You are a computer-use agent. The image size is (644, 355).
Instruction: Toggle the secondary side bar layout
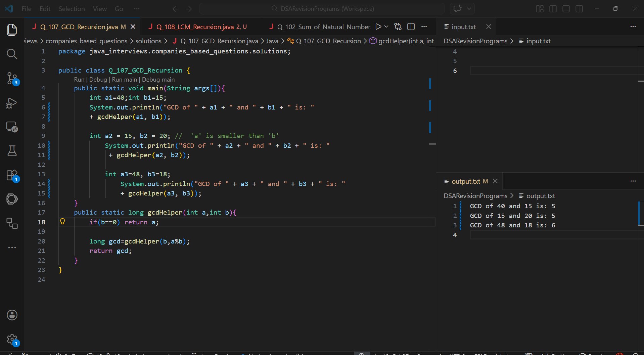[579, 9]
